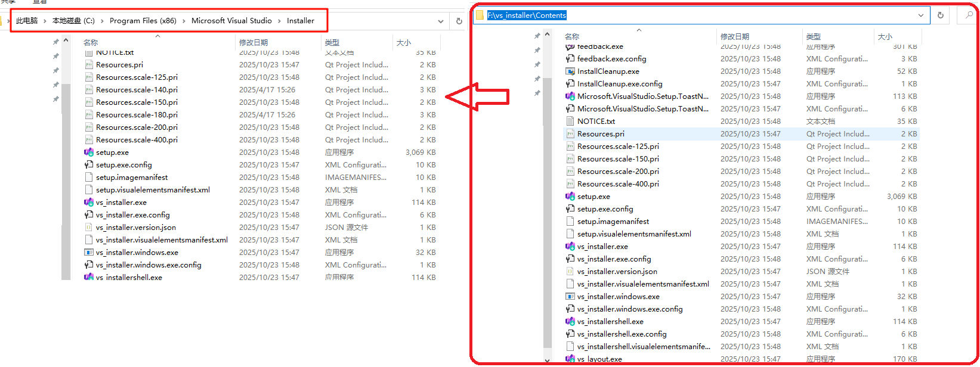
Task: Select vs_installer.visualelementsmanifest.xml in left window
Action: coord(162,240)
